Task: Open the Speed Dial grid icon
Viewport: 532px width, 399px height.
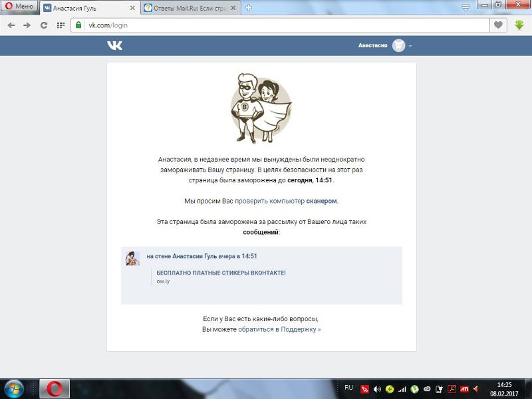Action: 61,25
